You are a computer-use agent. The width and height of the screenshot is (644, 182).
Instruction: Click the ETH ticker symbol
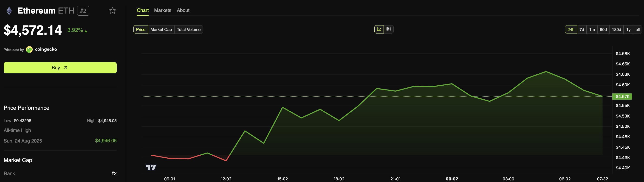pos(66,11)
